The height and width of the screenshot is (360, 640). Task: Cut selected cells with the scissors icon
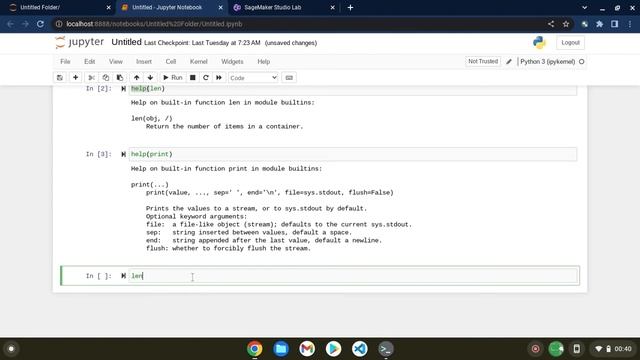coord(91,78)
